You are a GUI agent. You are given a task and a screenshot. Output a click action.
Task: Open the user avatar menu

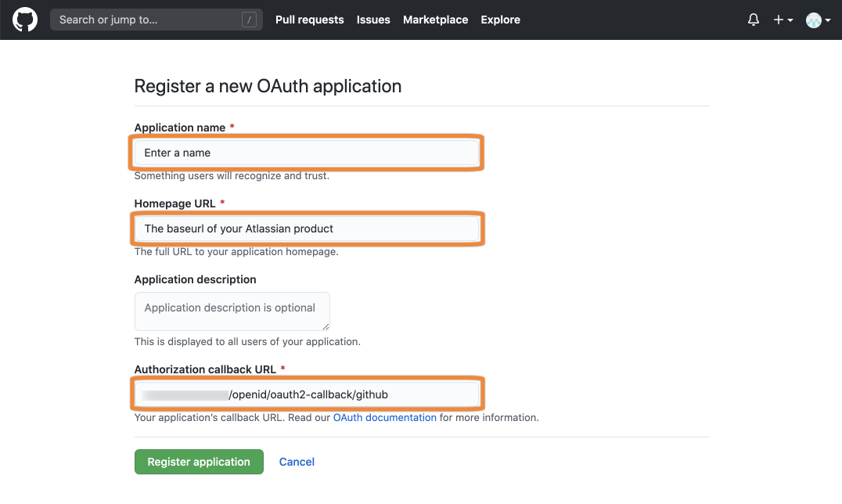(x=818, y=20)
